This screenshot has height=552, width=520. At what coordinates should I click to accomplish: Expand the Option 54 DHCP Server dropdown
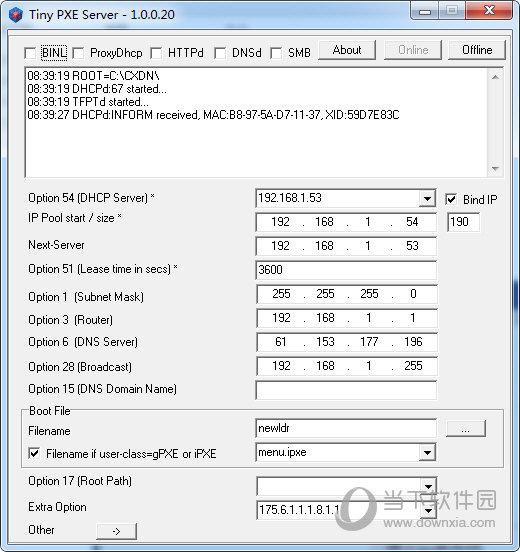click(427, 199)
